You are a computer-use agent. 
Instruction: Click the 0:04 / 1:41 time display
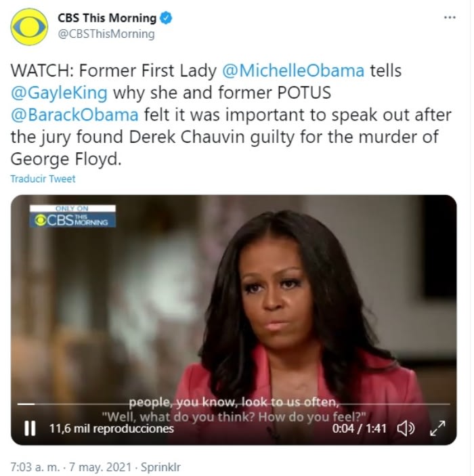(359, 429)
